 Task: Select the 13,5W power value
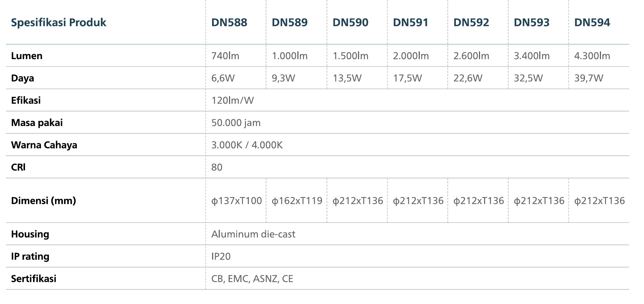click(347, 78)
